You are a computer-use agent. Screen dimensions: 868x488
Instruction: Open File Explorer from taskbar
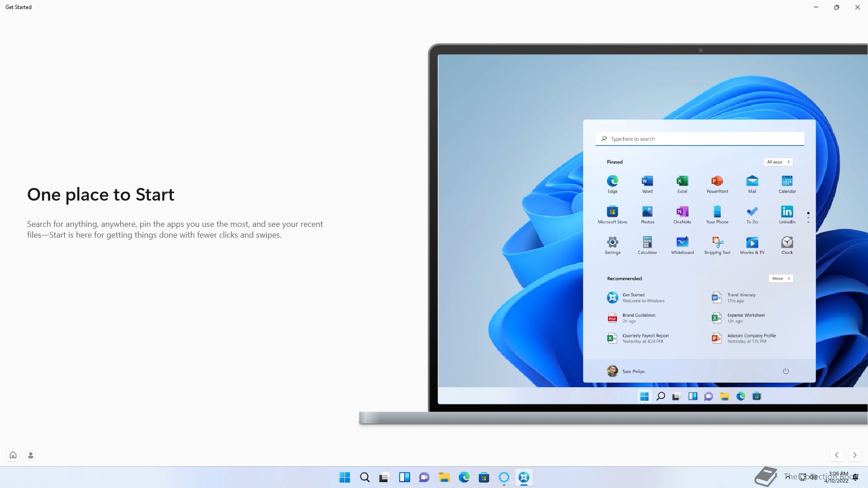pyautogui.click(x=444, y=477)
